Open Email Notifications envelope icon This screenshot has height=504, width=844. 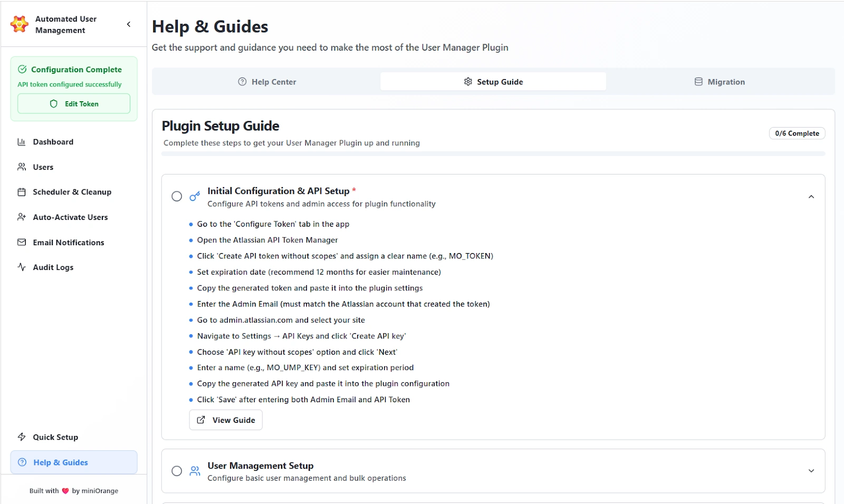point(22,242)
